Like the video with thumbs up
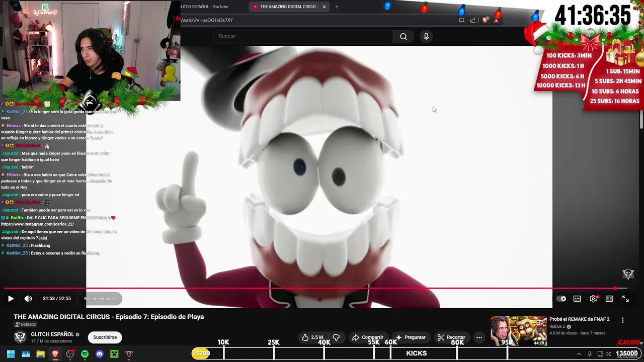The height and width of the screenshot is (362, 644). click(312, 337)
